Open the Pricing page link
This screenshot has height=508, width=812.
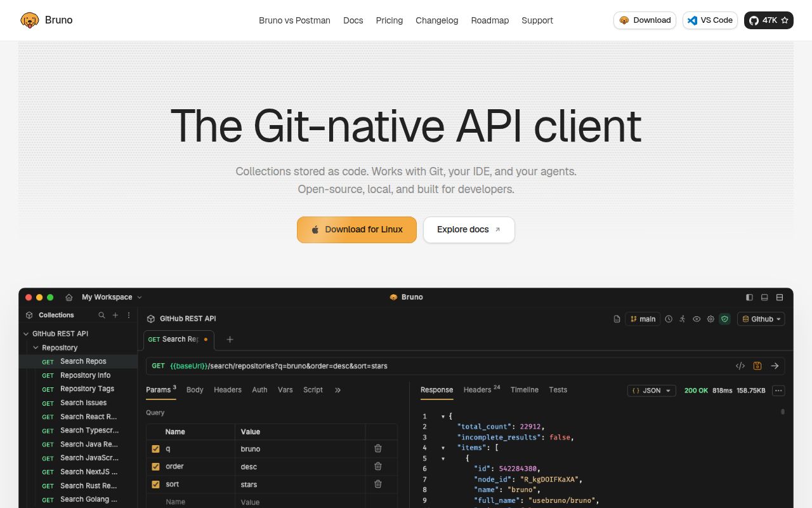click(390, 20)
